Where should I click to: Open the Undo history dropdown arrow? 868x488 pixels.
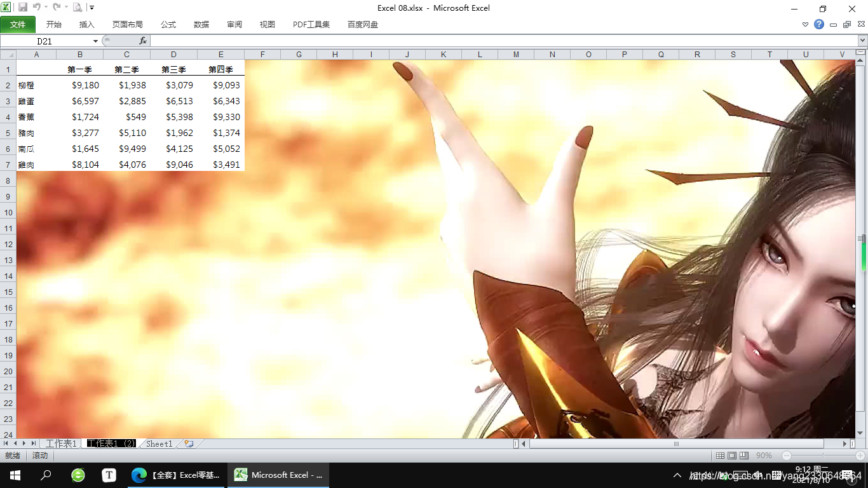click(46, 8)
